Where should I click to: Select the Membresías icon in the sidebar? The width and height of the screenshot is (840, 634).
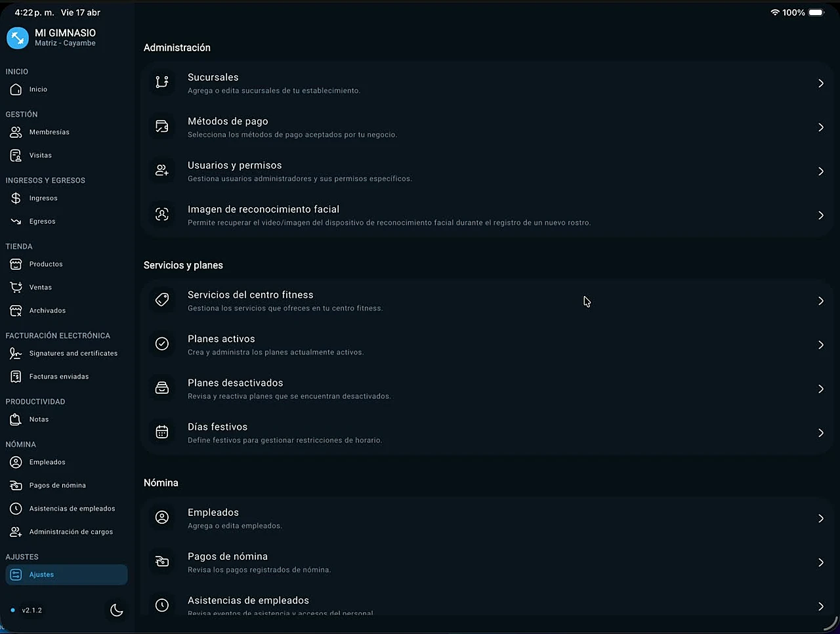coord(15,132)
